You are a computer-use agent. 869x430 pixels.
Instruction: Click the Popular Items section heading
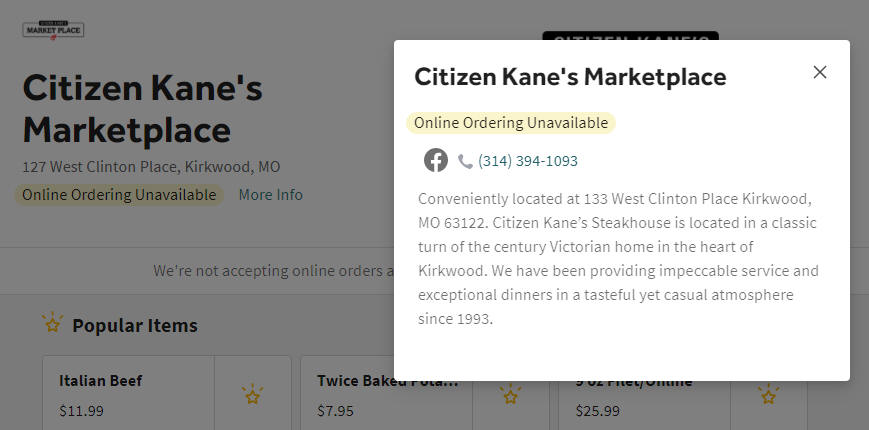point(135,325)
